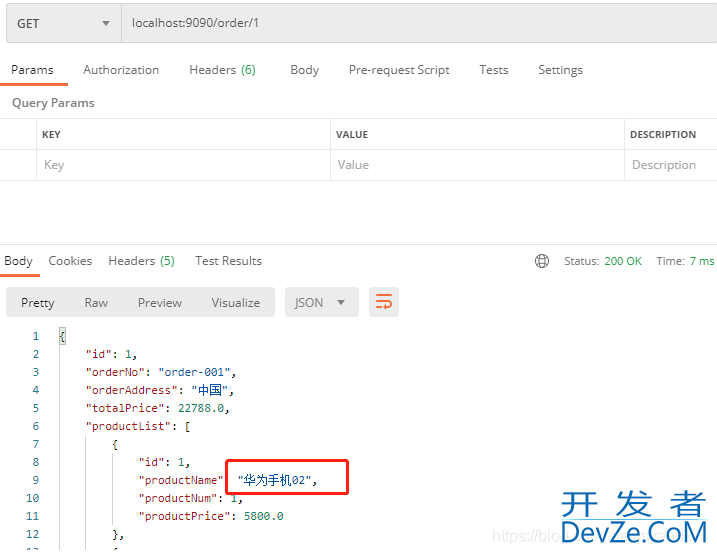Open the request Body tab
Screen dimensions: 717x554
pyautogui.click(x=305, y=70)
